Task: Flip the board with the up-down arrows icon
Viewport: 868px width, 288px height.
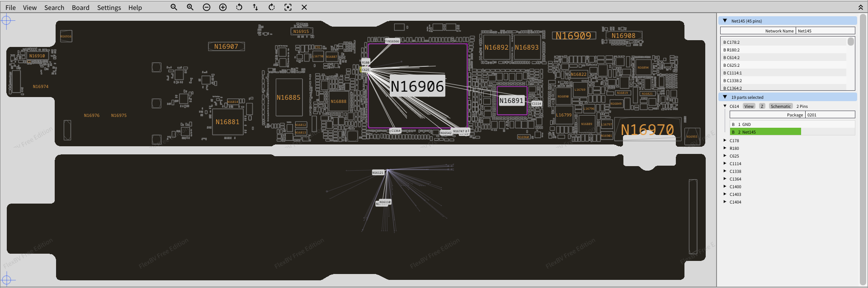Action: (x=255, y=7)
